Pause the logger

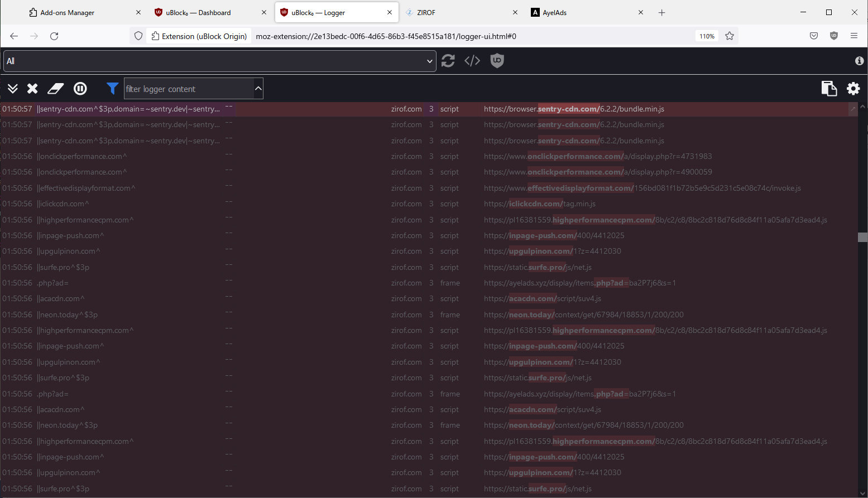click(x=80, y=89)
